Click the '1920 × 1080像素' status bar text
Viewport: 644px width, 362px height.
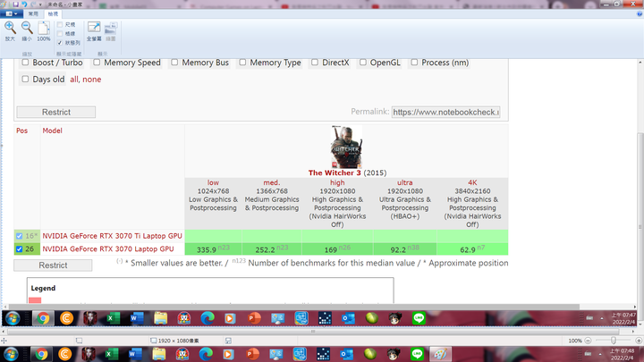(178, 341)
